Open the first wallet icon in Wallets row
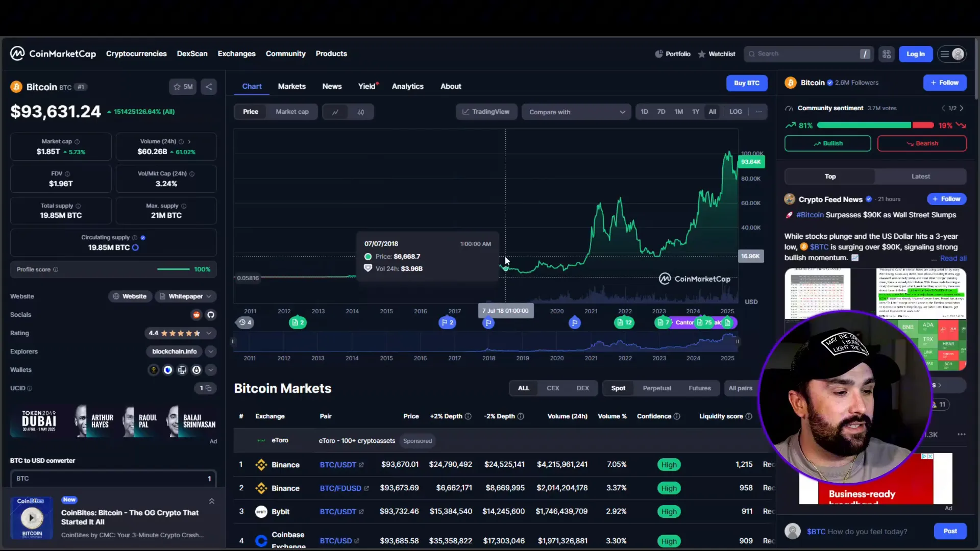The width and height of the screenshot is (980, 551). [153, 370]
